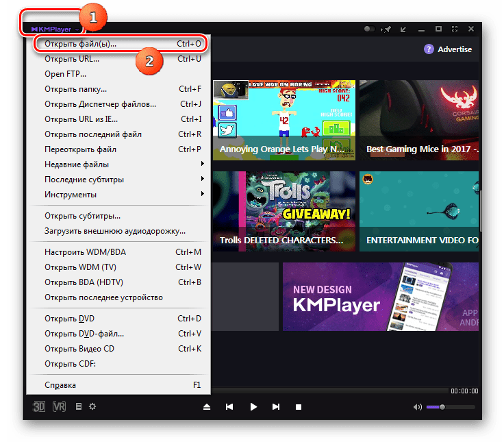Open the settings gear in control bar

tap(92, 406)
